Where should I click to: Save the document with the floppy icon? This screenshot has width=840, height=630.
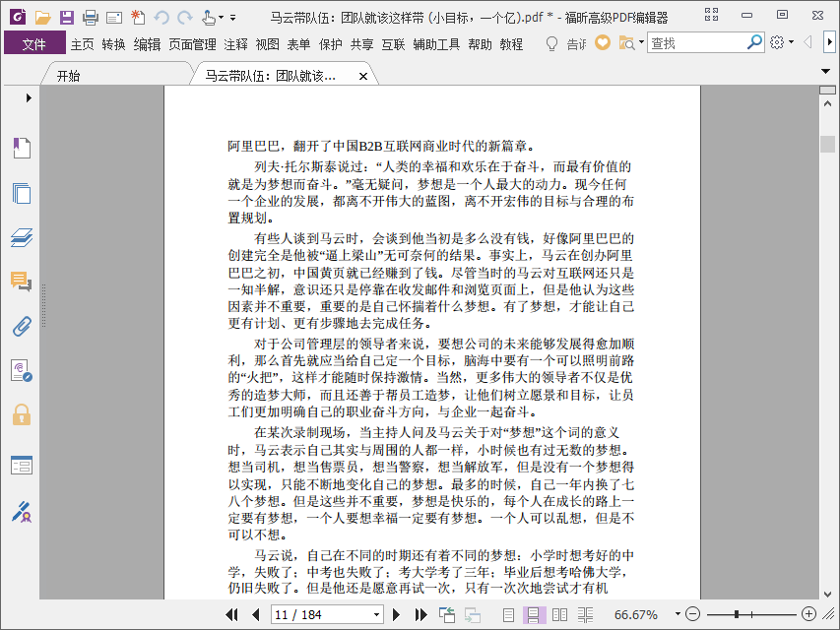click(x=66, y=18)
